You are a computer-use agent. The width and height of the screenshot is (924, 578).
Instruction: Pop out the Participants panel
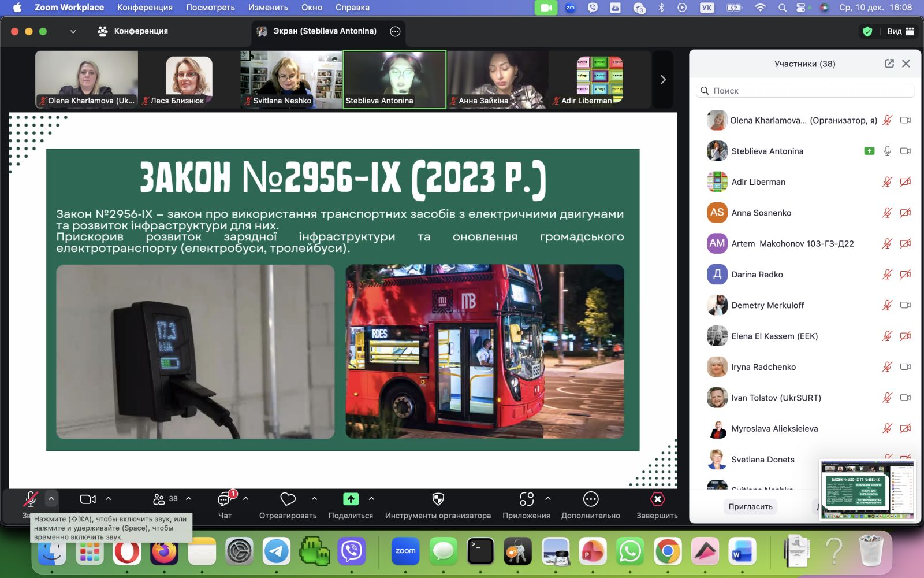pos(889,64)
